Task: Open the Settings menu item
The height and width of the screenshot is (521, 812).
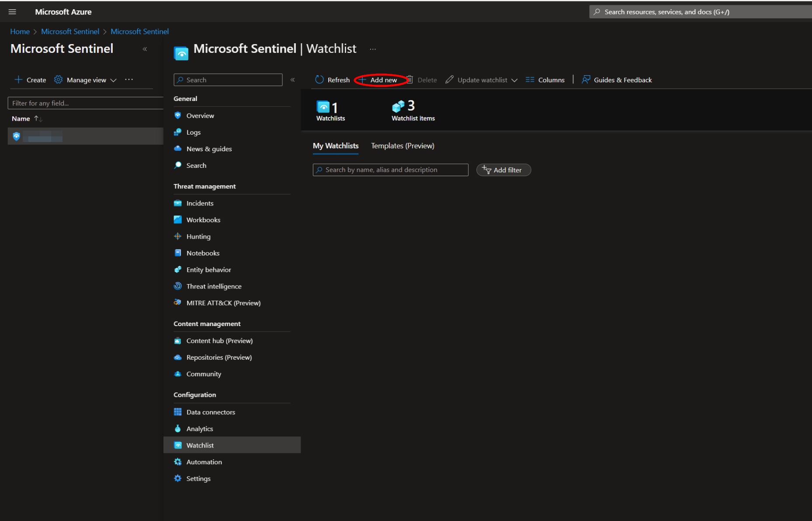Action: (x=198, y=479)
